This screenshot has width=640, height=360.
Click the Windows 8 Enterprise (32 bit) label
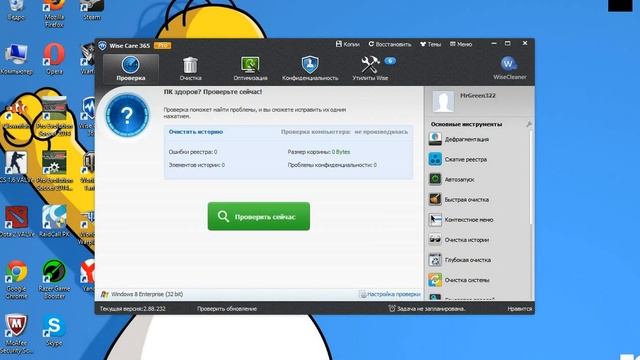pos(147,294)
